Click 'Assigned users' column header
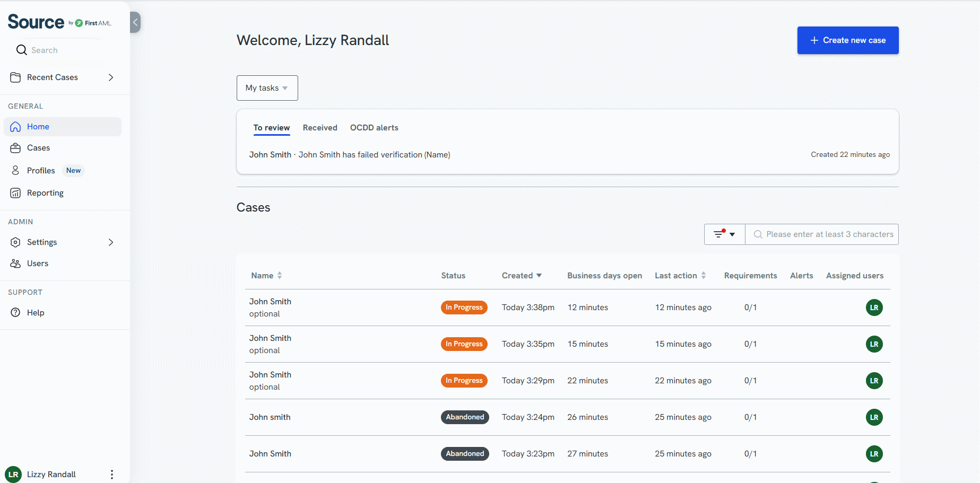Screen dimensions: 980x483 (854, 276)
